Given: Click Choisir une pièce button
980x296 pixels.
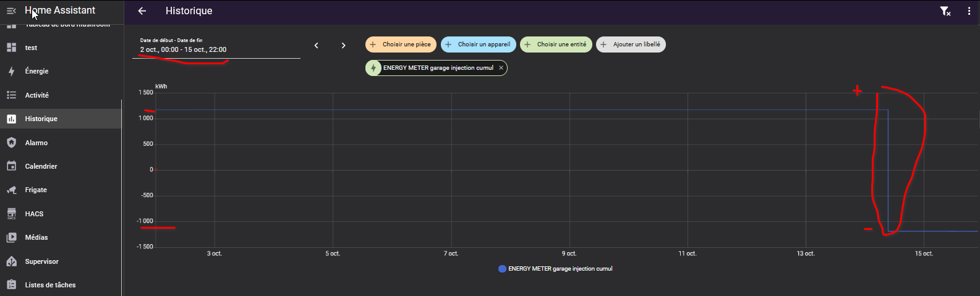Looking at the screenshot, I should click(x=401, y=44).
